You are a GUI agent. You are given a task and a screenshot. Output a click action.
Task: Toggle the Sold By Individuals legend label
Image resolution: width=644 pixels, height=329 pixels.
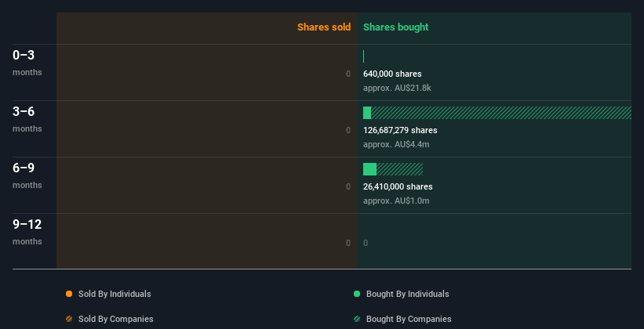(115, 294)
